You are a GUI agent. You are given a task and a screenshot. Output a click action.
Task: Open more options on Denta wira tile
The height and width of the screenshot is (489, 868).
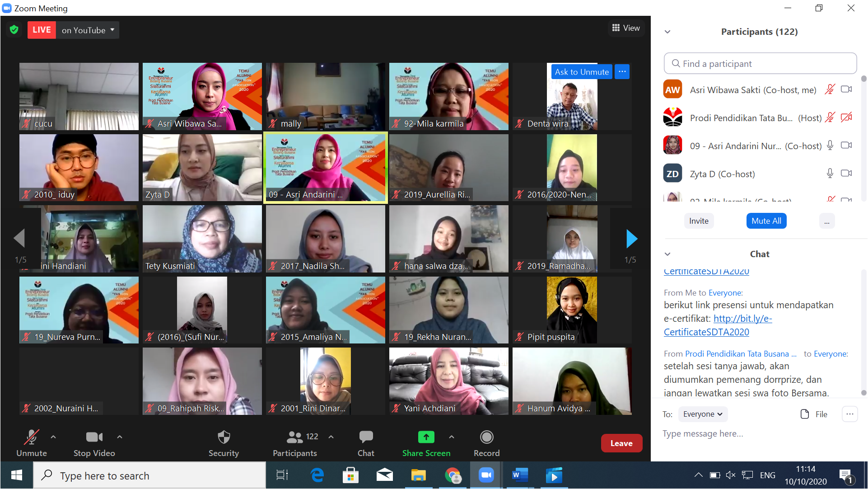coord(622,71)
